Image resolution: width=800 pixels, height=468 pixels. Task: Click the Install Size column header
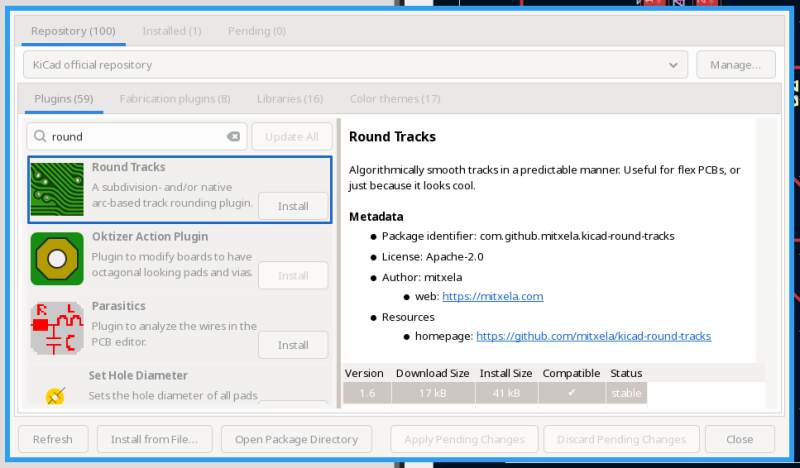click(x=506, y=373)
